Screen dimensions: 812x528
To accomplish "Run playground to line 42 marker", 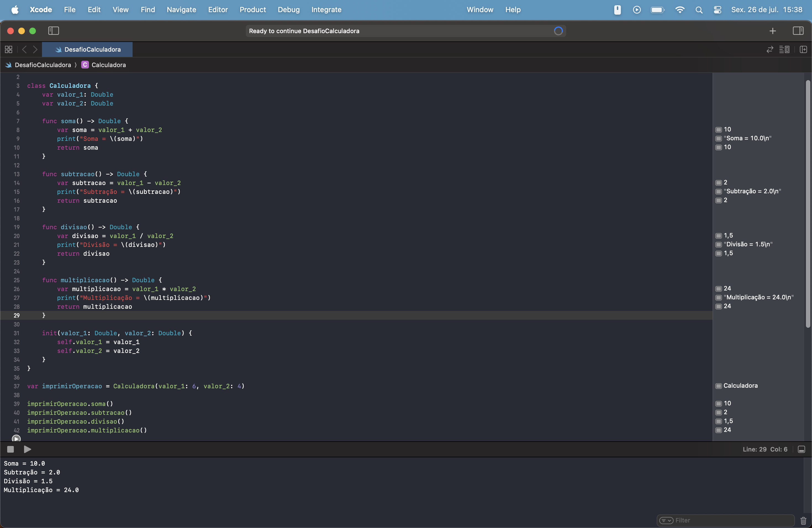I will click(16, 438).
